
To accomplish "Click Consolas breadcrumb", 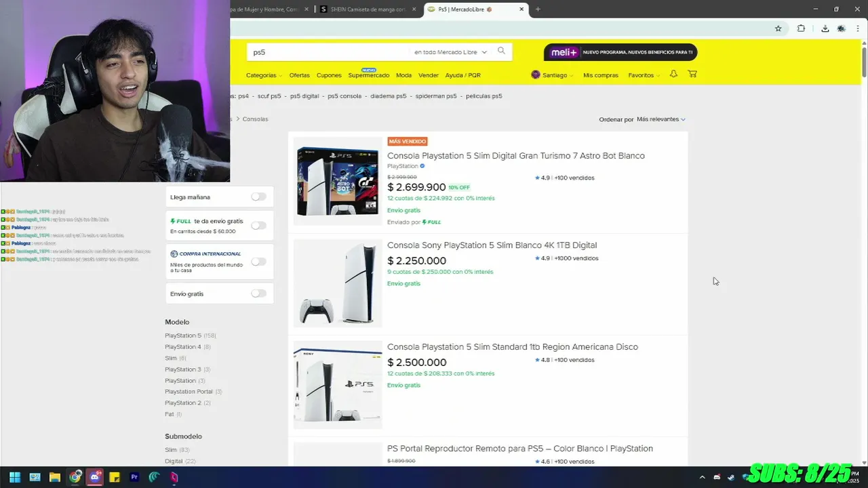I will pyautogui.click(x=255, y=119).
